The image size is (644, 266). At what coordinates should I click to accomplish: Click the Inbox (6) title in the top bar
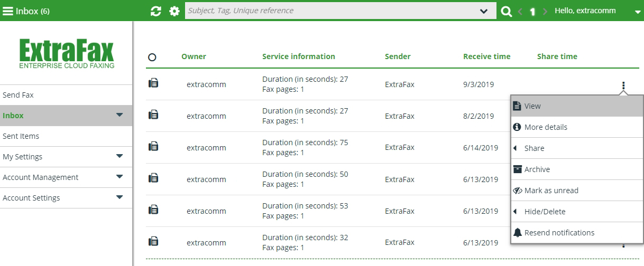click(33, 11)
